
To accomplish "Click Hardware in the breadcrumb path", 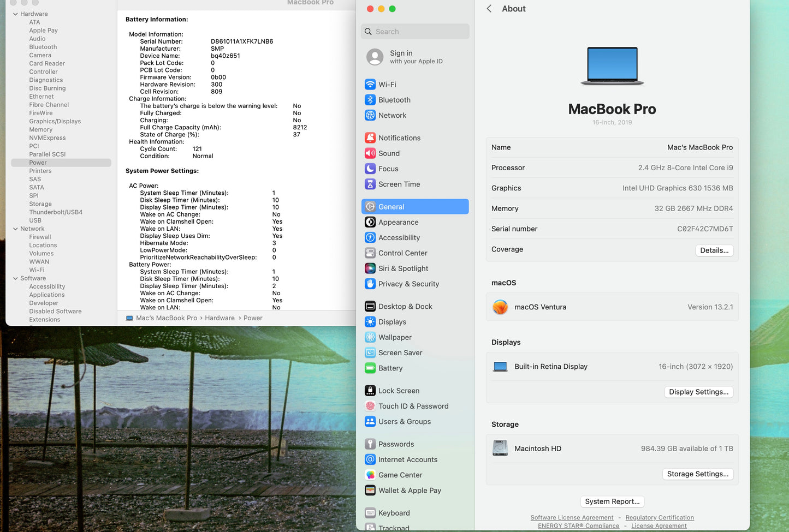I will (x=220, y=318).
